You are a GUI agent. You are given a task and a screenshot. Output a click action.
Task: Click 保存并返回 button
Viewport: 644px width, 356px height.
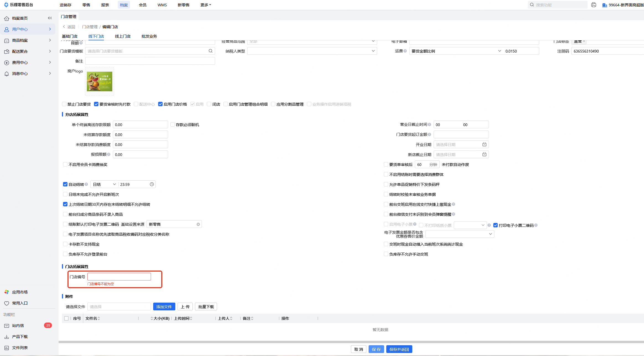click(399, 349)
